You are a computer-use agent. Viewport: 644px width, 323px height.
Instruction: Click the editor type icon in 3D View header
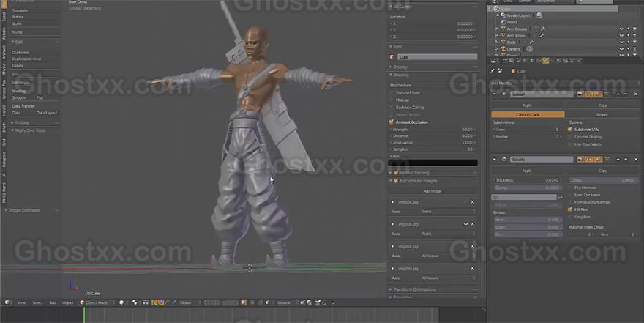pyautogui.click(x=7, y=302)
